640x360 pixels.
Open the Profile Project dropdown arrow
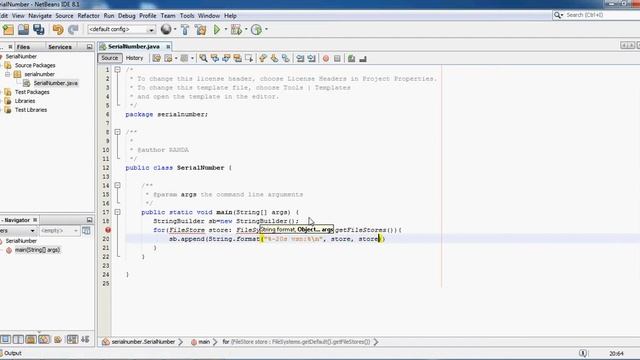click(x=267, y=29)
